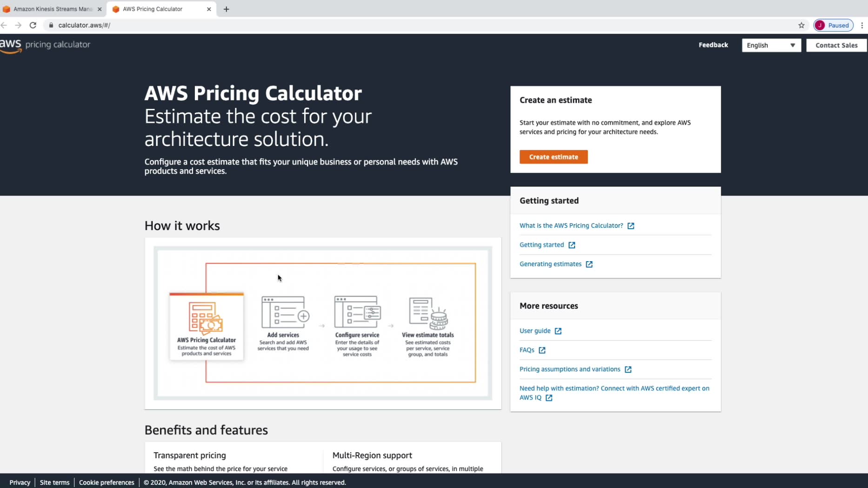Open the Feedback link

(x=713, y=45)
